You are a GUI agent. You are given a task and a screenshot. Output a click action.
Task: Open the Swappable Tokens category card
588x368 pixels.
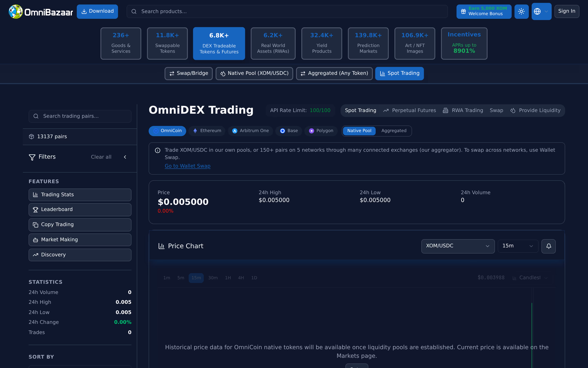coord(167,44)
